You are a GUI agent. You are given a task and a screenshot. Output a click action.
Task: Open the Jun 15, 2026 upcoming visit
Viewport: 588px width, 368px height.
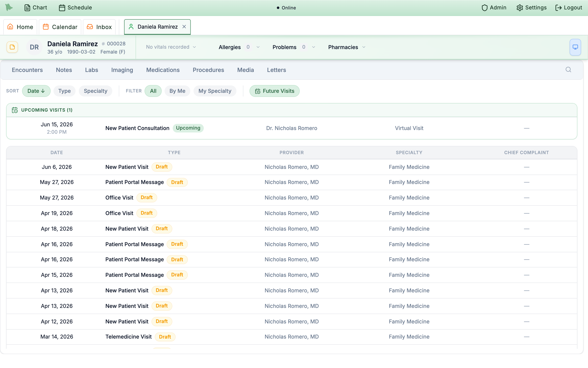(x=292, y=128)
